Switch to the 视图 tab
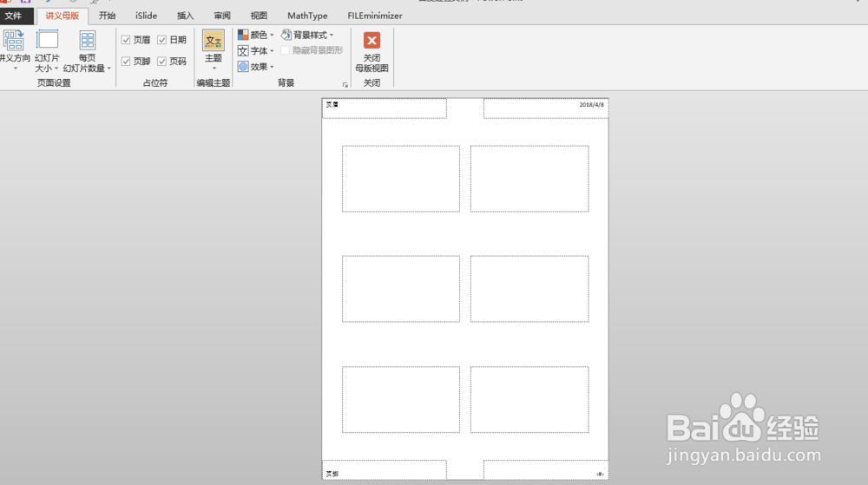Viewport: 868px width, 485px height. coord(259,16)
